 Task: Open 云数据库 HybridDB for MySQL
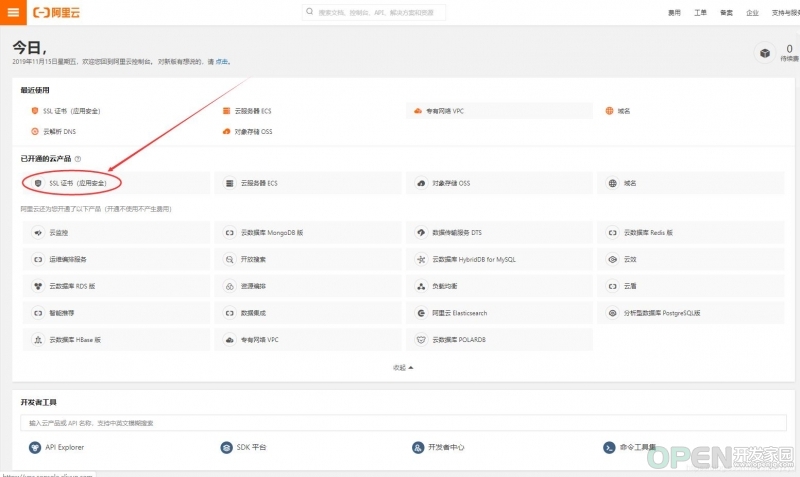(499, 259)
